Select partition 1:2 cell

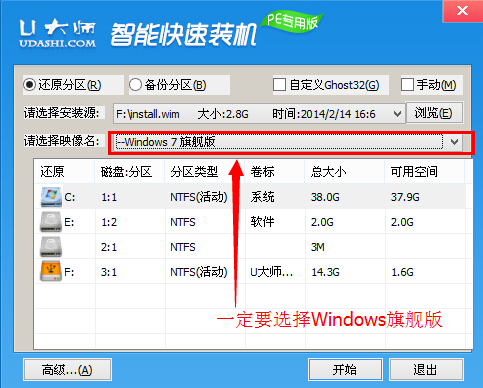click(109, 222)
